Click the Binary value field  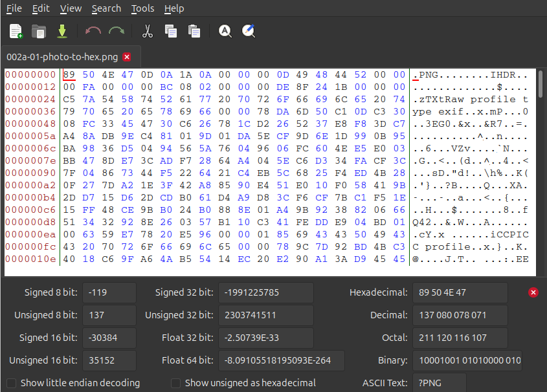467,361
